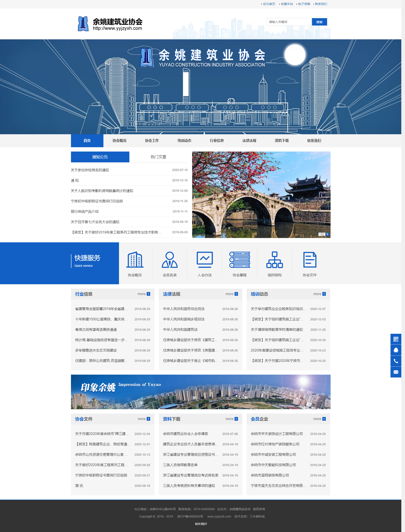405x532 pixels.
Task: Open the 协会章程 list icon
Action: tap(239, 260)
